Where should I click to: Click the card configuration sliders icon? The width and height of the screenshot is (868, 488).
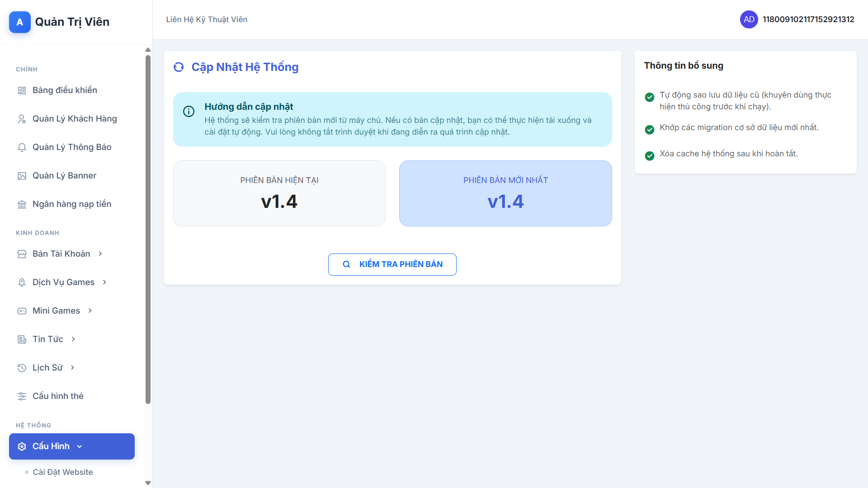[22, 396]
